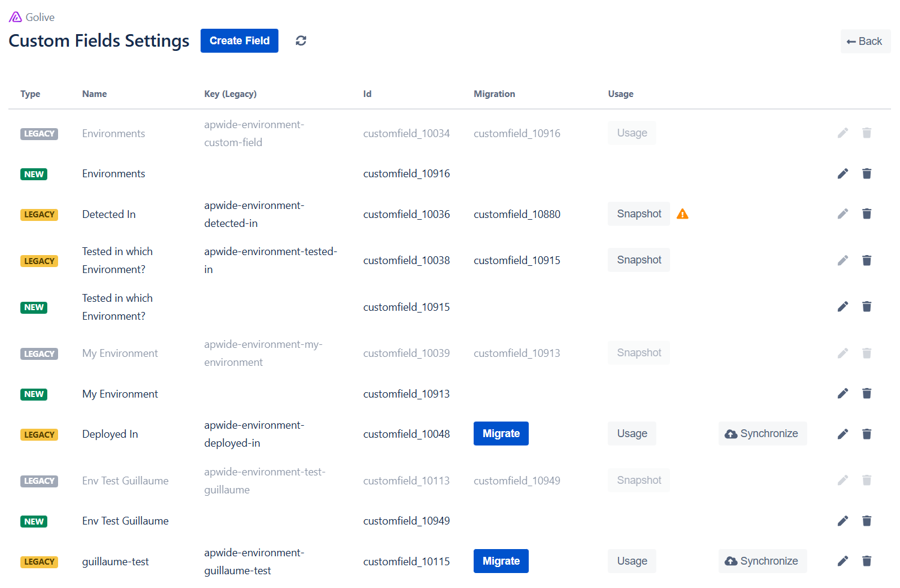Synchronize the guillaume-test custom field
Screen dimensions: 900x588
tap(762, 561)
